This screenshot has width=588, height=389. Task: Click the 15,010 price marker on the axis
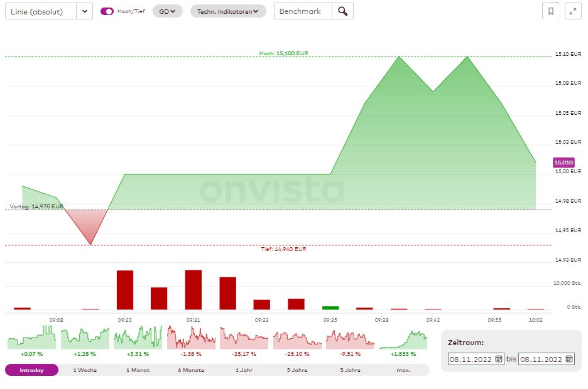click(563, 162)
